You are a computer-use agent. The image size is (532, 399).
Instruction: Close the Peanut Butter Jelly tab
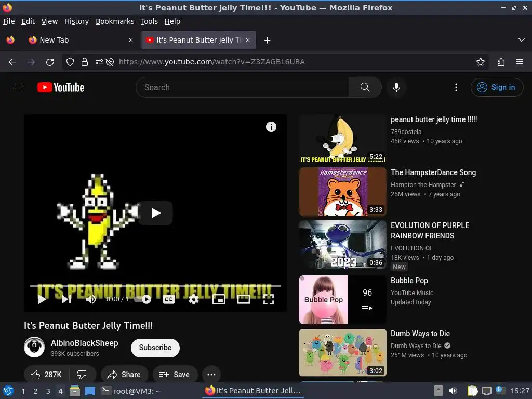[x=248, y=40]
